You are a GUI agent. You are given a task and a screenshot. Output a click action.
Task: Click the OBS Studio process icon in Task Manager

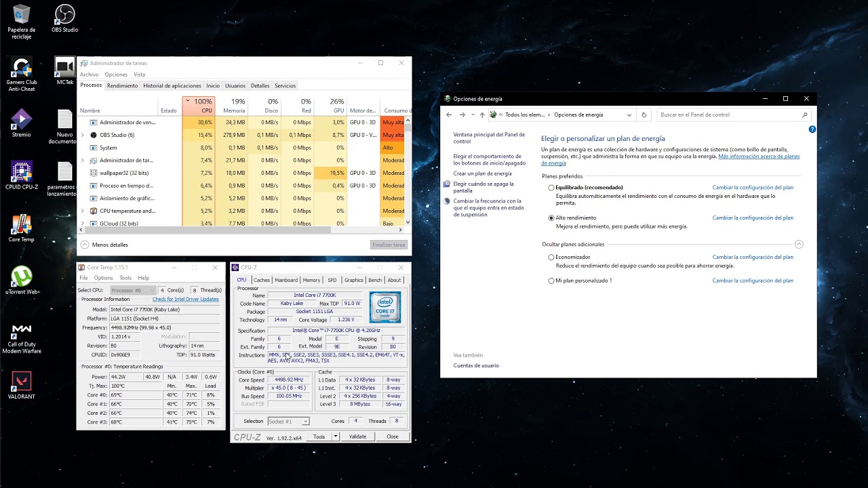(x=93, y=135)
